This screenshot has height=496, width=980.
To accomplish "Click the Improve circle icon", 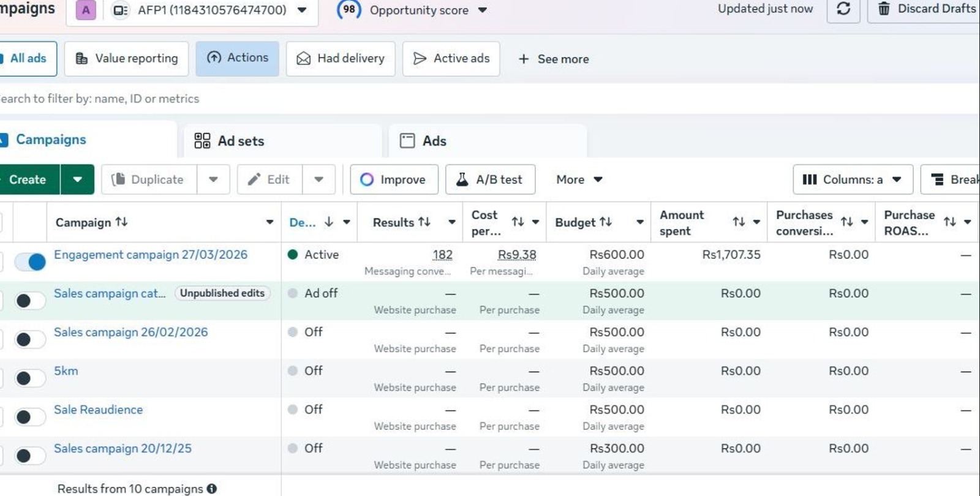I will (x=367, y=179).
